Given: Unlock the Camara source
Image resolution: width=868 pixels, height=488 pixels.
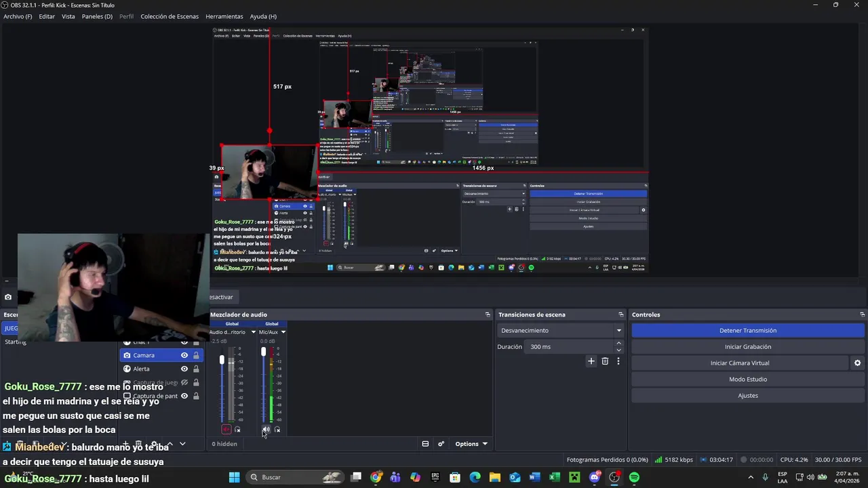Looking at the screenshot, I should (196, 355).
